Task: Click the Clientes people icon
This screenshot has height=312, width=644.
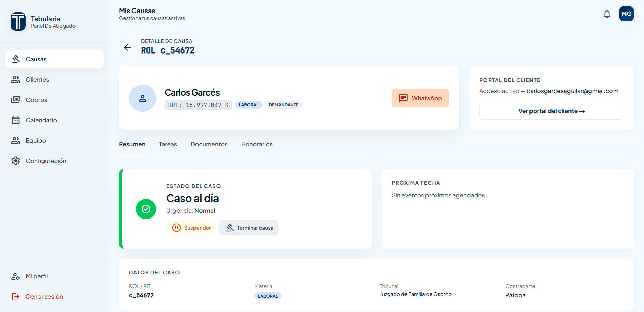Action: pyautogui.click(x=16, y=79)
